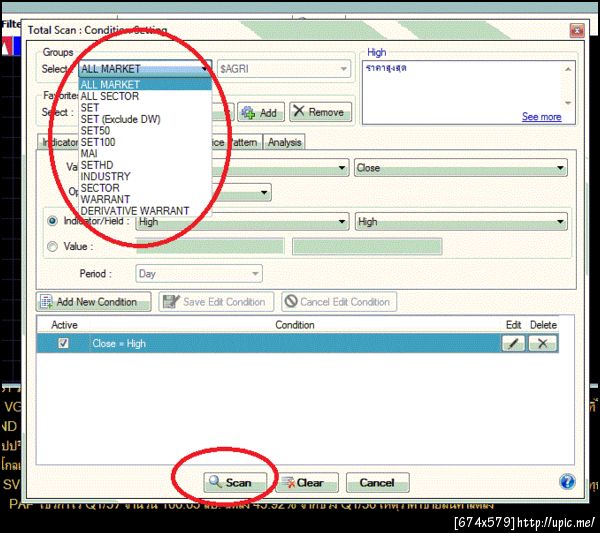Select MAI in the groups list

(x=145, y=153)
